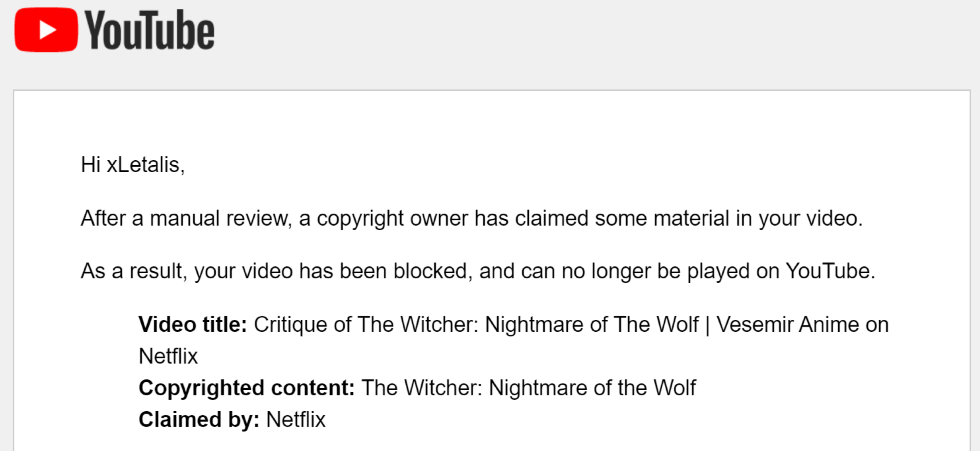Viewport: 980px width, 451px height.
Task: Click the claimant name 'Netflix' after Claimed by
Action: point(296,420)
